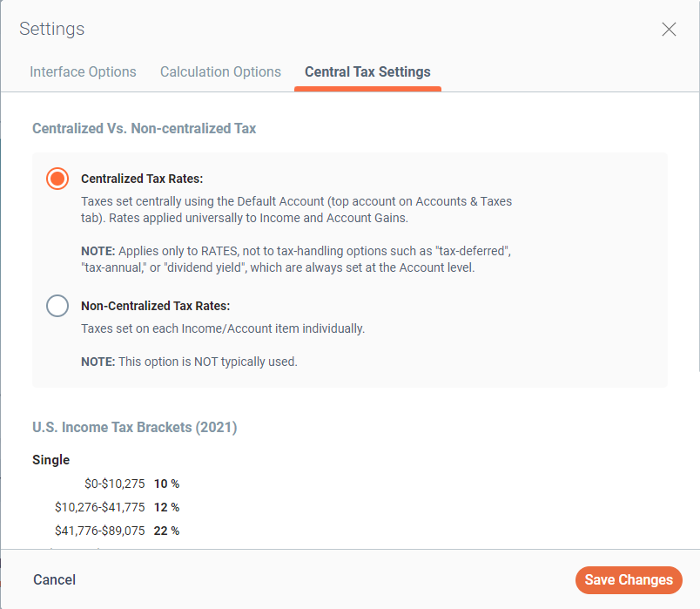This screenshot has height=609, width=700.
Task: Click Cancel to discard changes
Action: coord(54,579)
